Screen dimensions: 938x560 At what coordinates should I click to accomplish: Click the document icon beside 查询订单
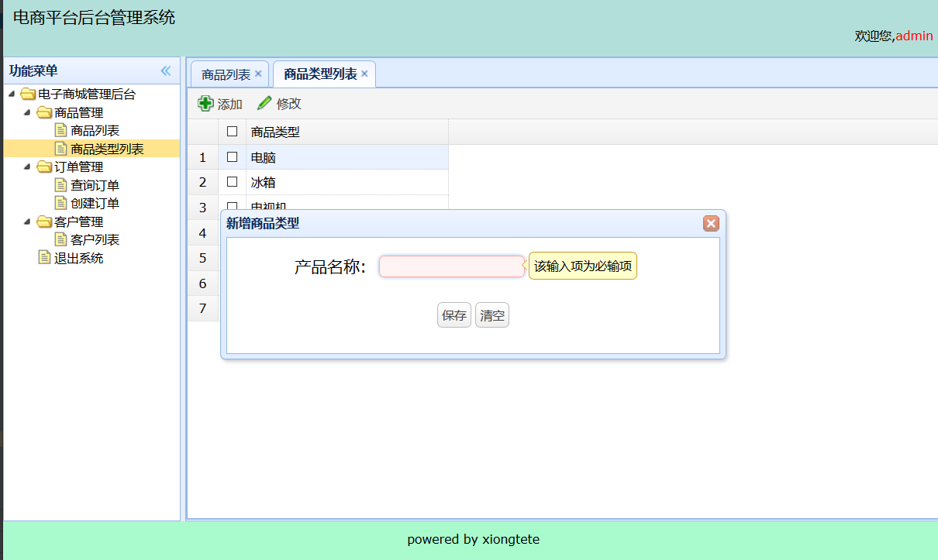[60, 184]
